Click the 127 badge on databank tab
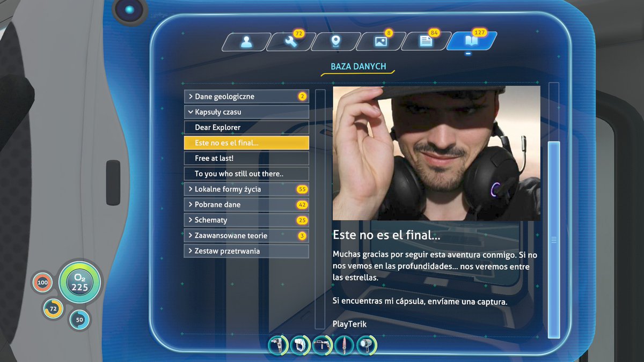644x362 pixels. [479, 33]
